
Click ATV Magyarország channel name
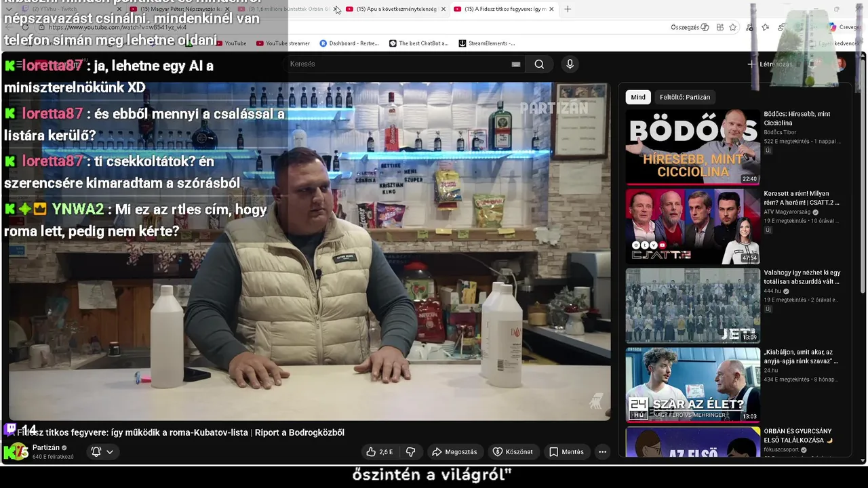click(x=787, y=211)
